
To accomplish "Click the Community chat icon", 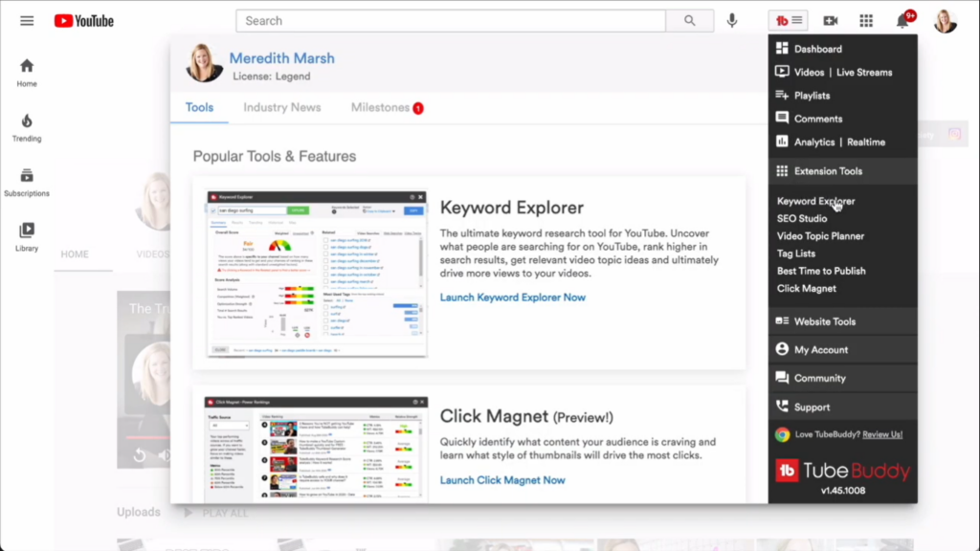I will coord(782,377).
